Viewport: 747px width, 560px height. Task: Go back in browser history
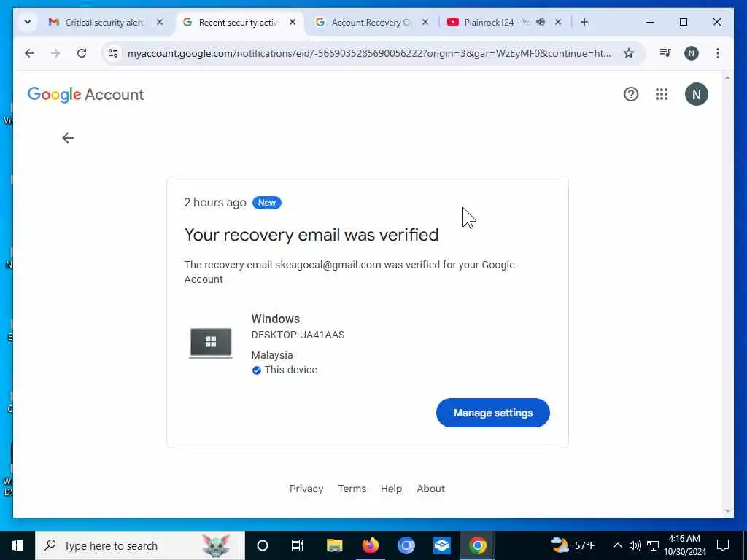(x=29, y=53)
